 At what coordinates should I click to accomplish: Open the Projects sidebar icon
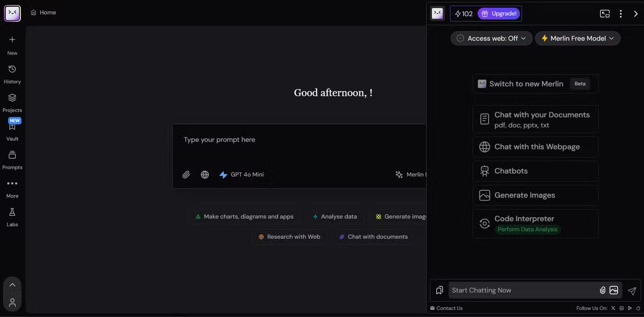tap(12, 98)
